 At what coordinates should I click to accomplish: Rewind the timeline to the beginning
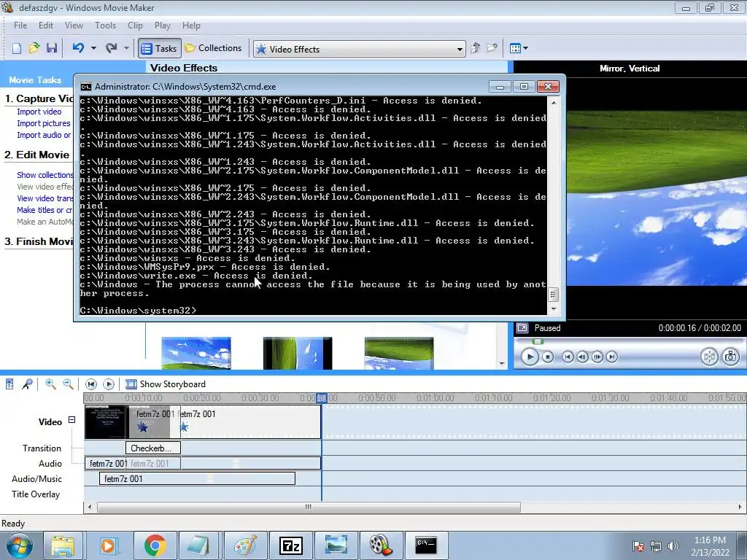(x=91, y=384)
